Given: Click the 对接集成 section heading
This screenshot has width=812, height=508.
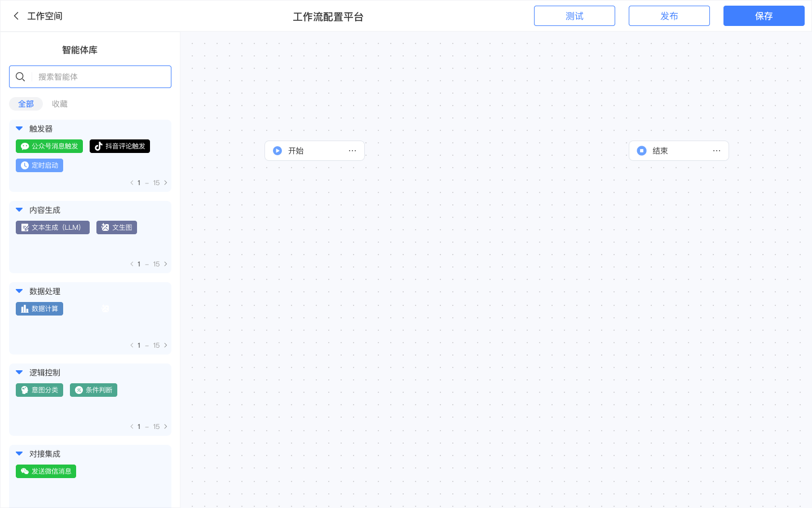Looking at the screenshot, I should (45, 454).
